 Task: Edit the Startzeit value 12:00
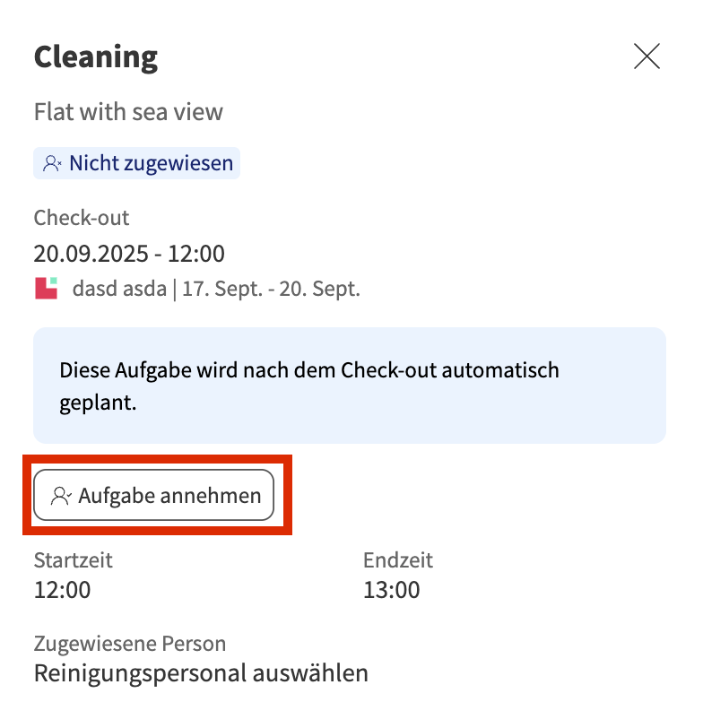click(62, 590)
